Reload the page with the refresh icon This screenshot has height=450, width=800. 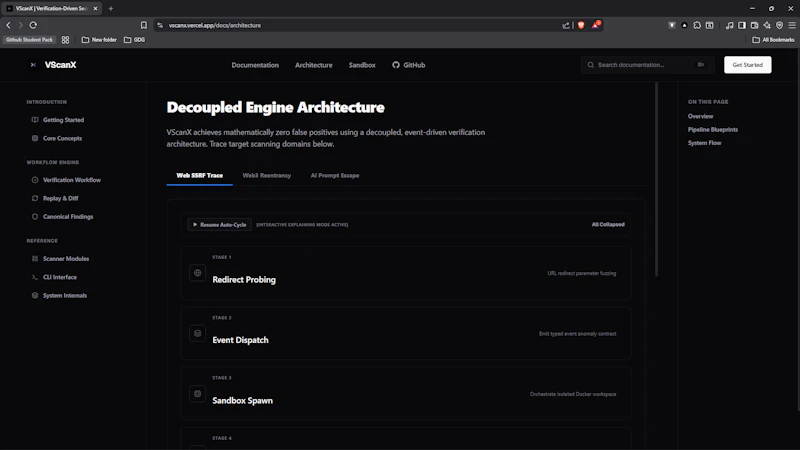coord(33,25)
